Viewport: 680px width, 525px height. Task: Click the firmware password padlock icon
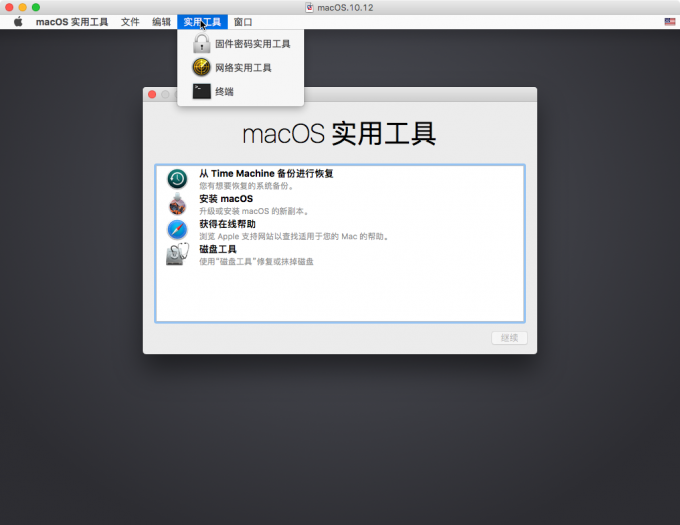(202, 44)
